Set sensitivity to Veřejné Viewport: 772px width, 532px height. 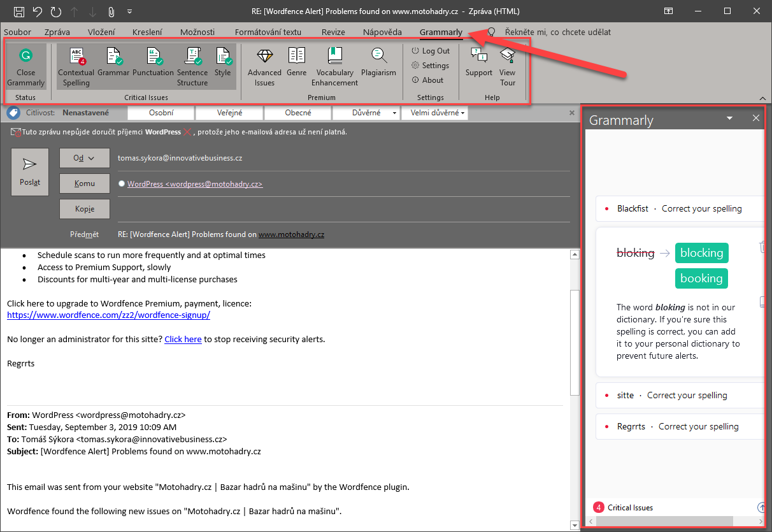coord(229,113)
